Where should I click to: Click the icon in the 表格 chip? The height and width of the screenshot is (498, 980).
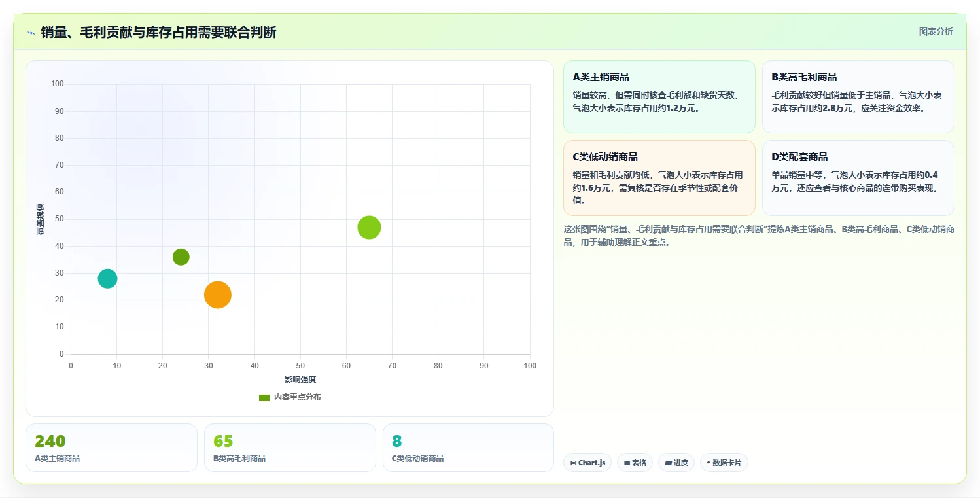[627, 463]
